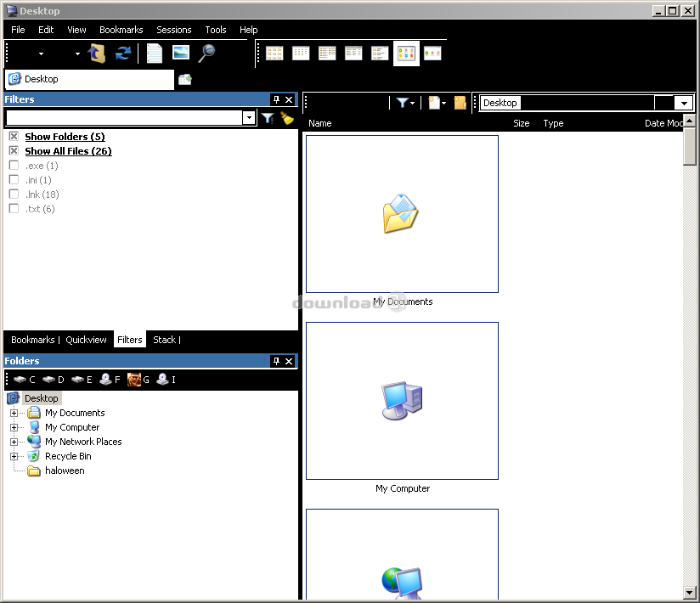700x603 pixels.
Task: Pin the Filters panel with pushpin
Action: 276,99
